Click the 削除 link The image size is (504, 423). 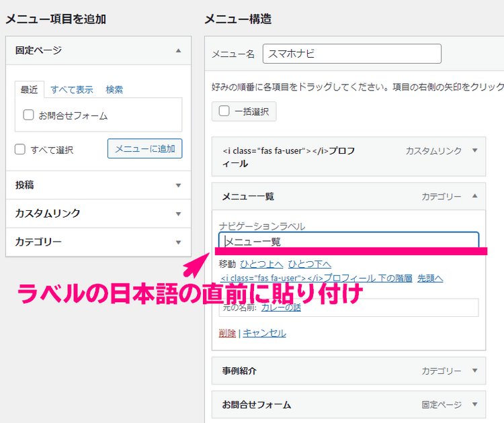[227, 334]
